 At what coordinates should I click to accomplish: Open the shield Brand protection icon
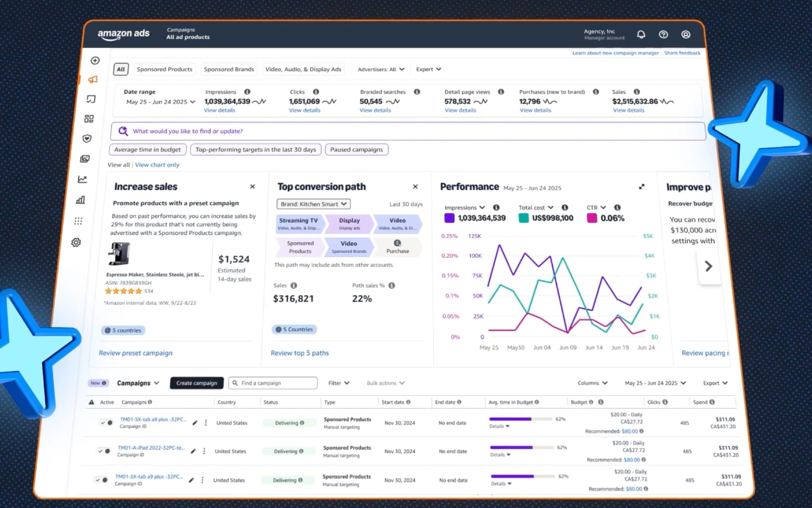coord(87,138)
